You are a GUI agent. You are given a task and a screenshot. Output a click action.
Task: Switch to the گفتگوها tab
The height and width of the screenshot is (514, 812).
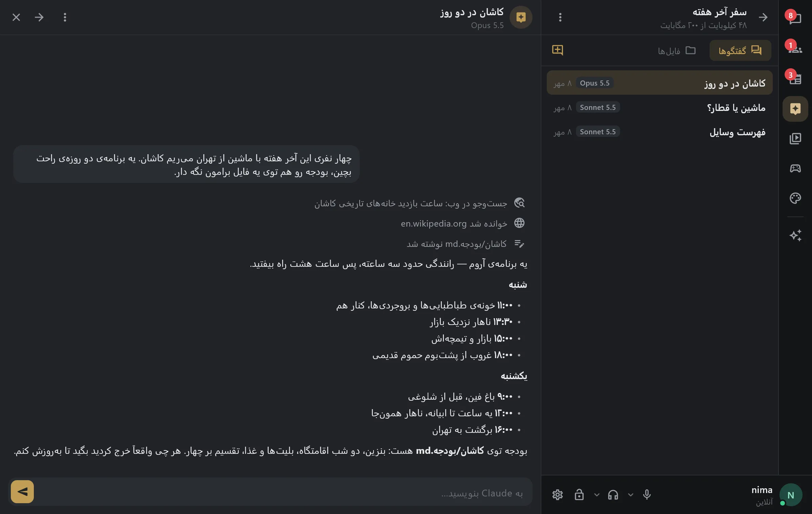tap(740, 51)
